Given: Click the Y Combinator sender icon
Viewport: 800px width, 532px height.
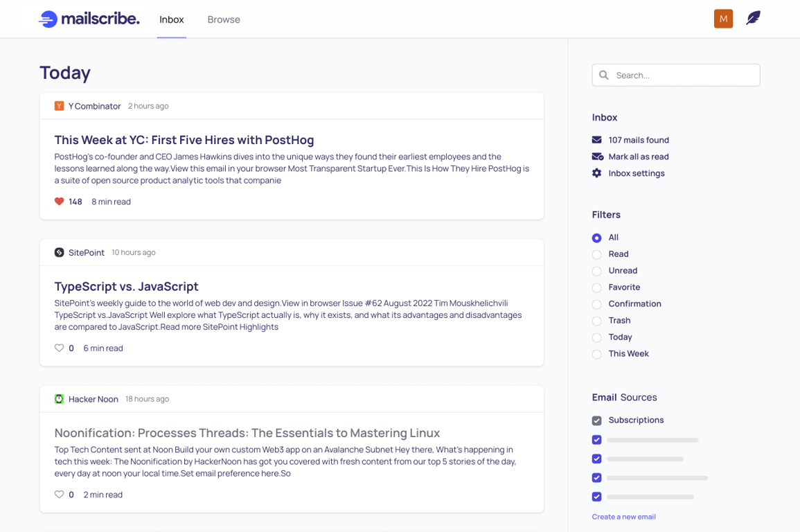Looking at the screenshot, I should click(x=59, y=106).
